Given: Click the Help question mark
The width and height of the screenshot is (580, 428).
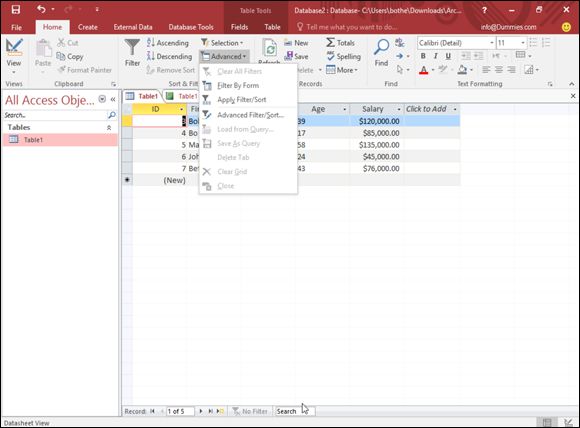Looking at the screenshot, I should tap(484, 10).
